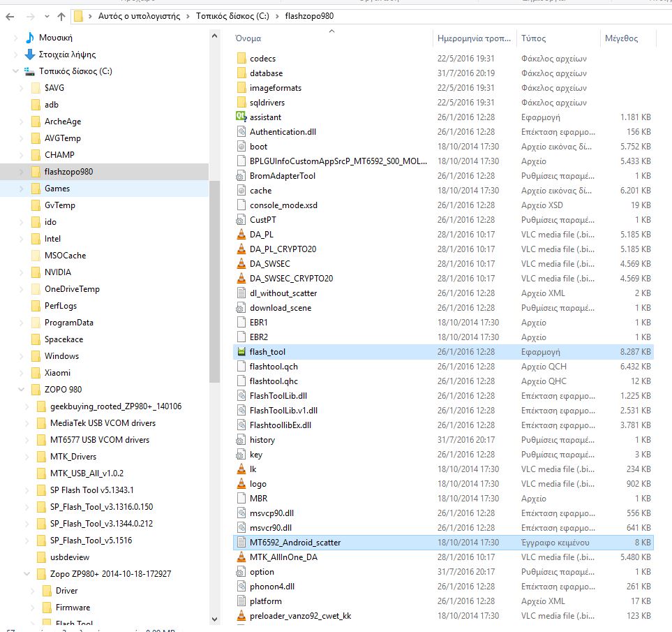The image size is (672, 632).
Task: Click the VLC cone icon for DA_PL
Action: (241, 235)
